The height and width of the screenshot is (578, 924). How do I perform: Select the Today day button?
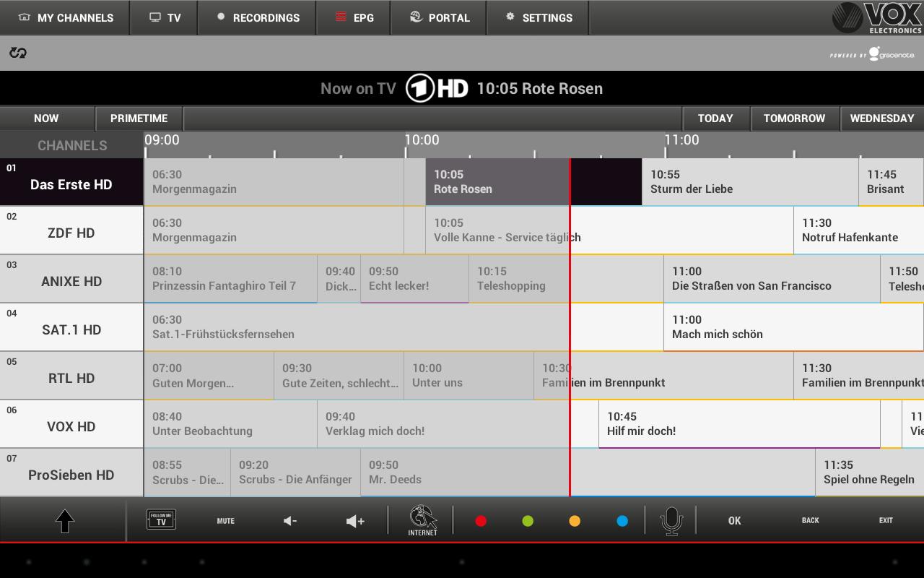pyautogui.click(x=716, y=118)
